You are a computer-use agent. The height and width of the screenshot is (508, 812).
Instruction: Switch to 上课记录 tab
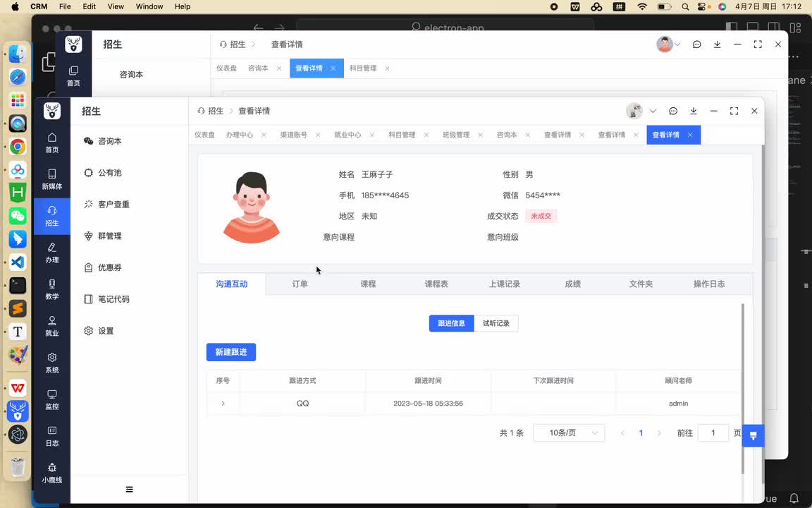[x=505, y=284]
